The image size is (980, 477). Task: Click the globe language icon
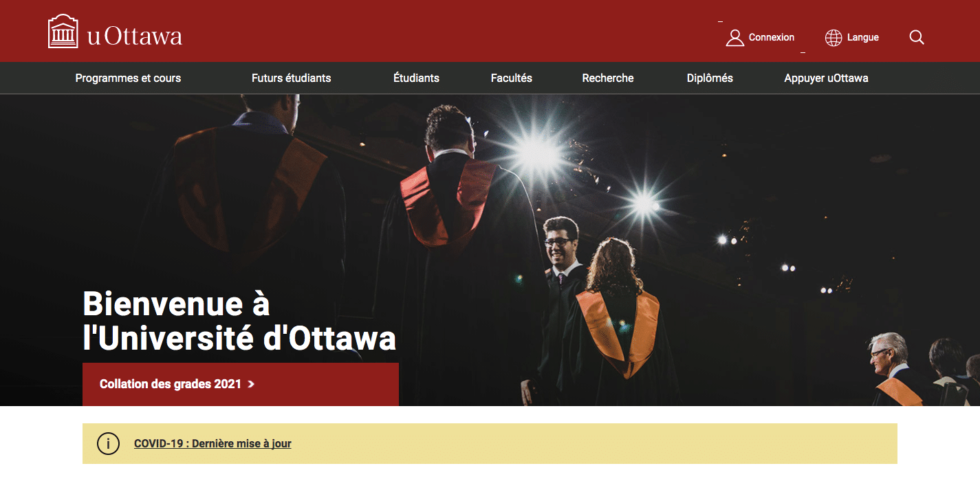point(834,38)
